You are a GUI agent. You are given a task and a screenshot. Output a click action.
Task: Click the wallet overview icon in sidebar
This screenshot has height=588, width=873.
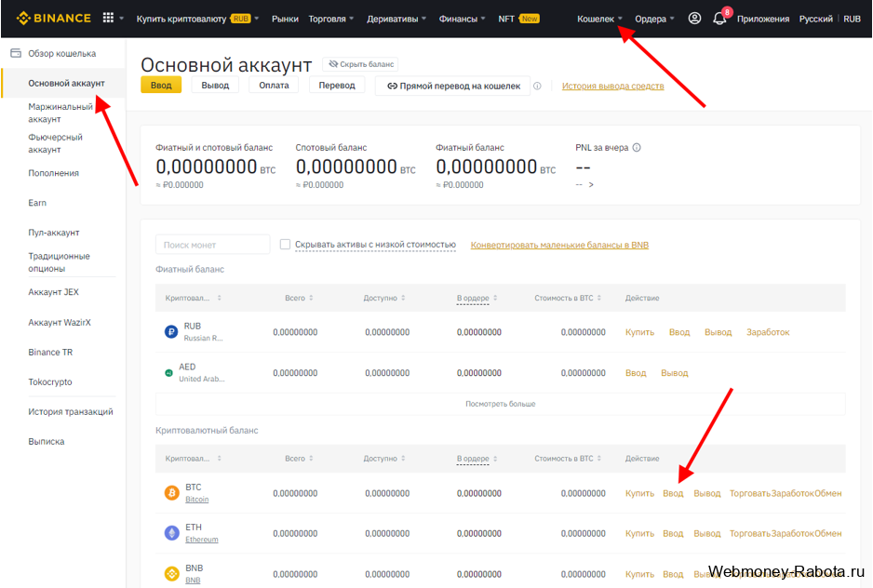[16, 53]
